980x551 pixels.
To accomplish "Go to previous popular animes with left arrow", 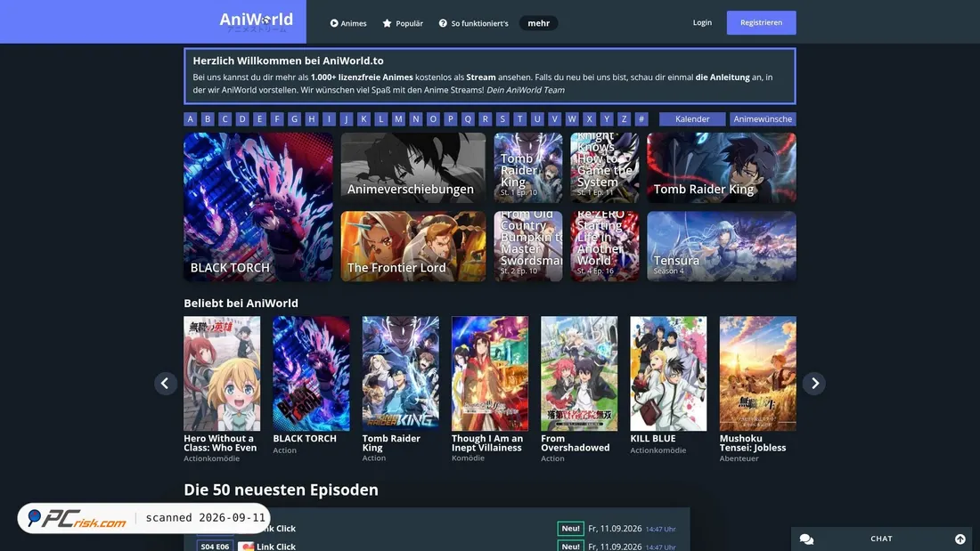I will pos(166,383).
